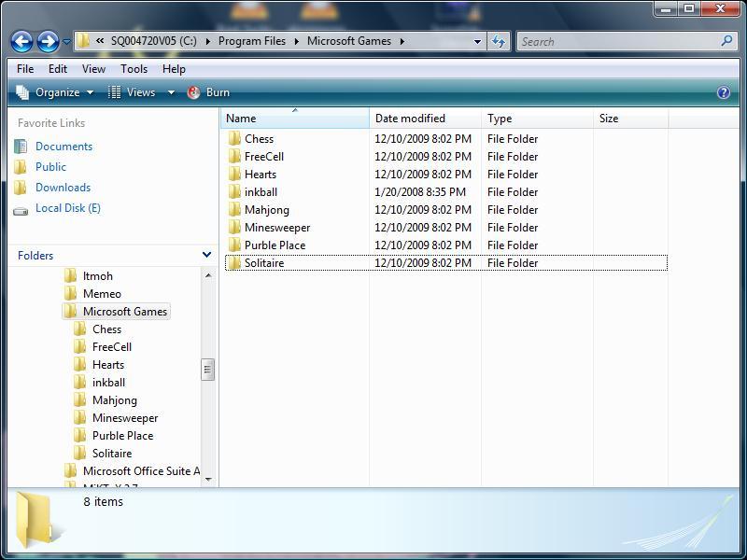Click the search magnifier icon
747x560 pixels.
(726, 41)
